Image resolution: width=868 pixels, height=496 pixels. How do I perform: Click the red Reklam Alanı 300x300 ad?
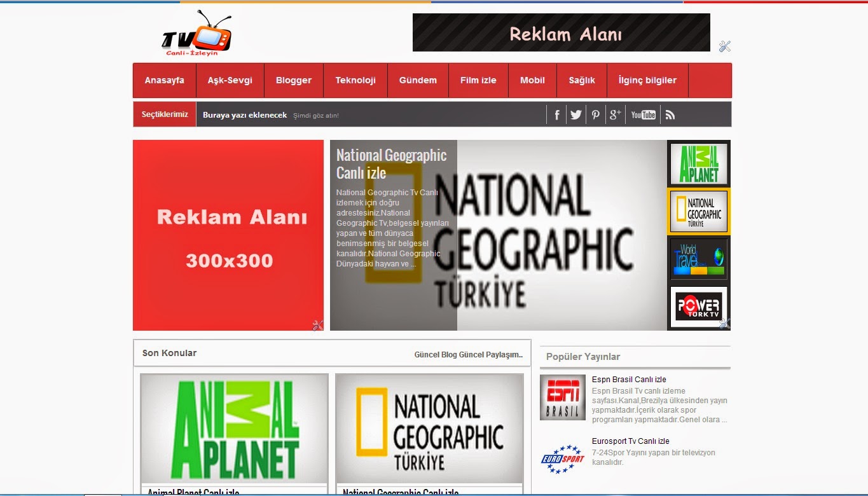(228, 235)
